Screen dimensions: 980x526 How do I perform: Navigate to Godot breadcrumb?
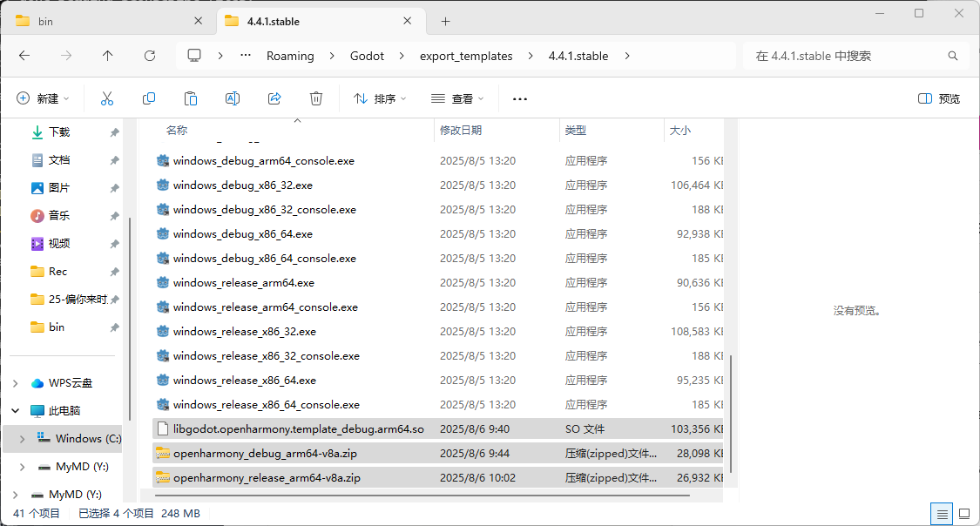click(367, 56)
